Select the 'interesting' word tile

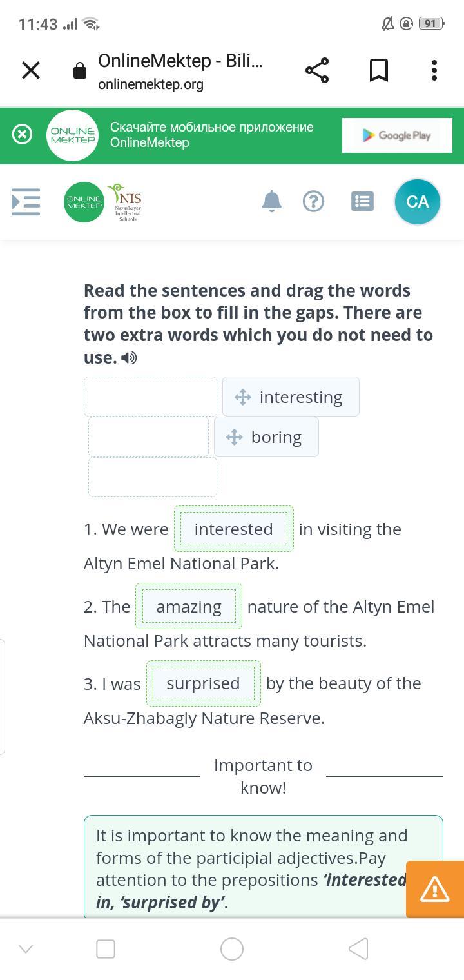click(x=291, y=397)
